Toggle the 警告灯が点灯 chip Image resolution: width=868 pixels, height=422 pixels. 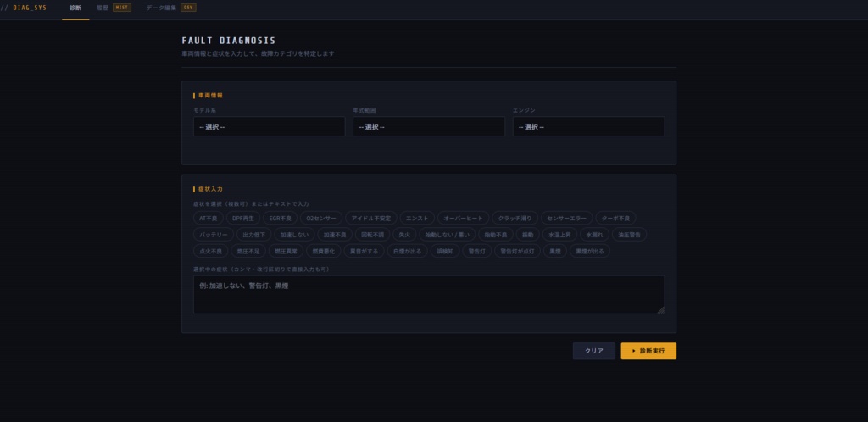point(518,251)
